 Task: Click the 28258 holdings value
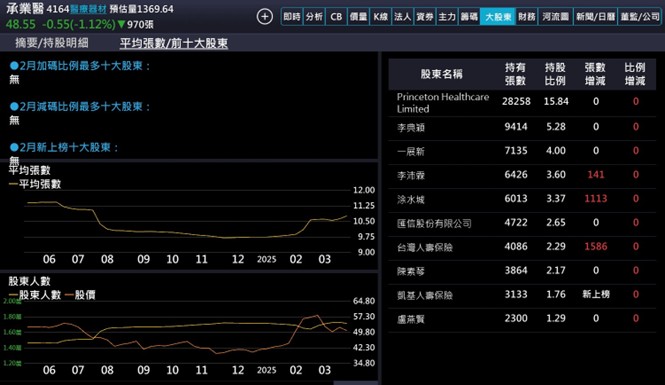[516, 101]
